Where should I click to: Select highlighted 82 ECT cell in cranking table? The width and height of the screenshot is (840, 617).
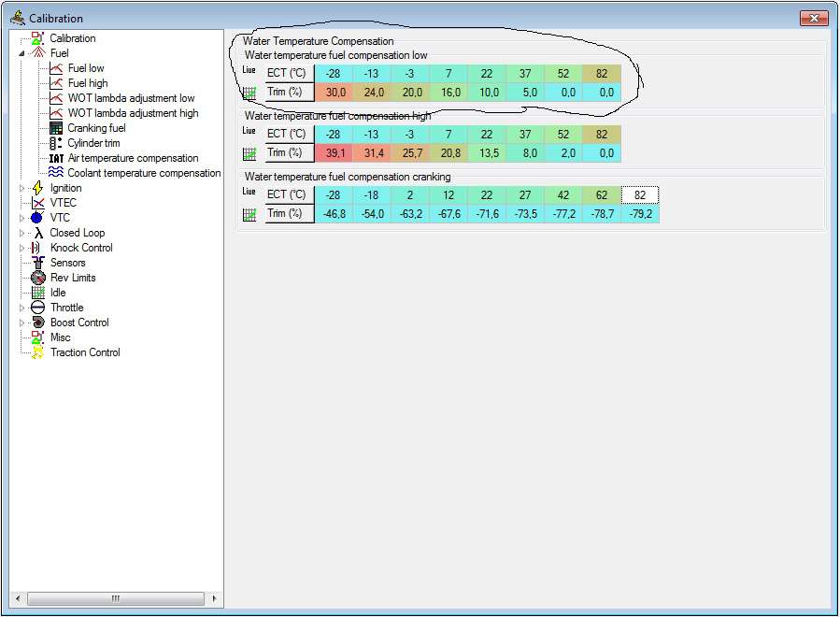[640, 195]
